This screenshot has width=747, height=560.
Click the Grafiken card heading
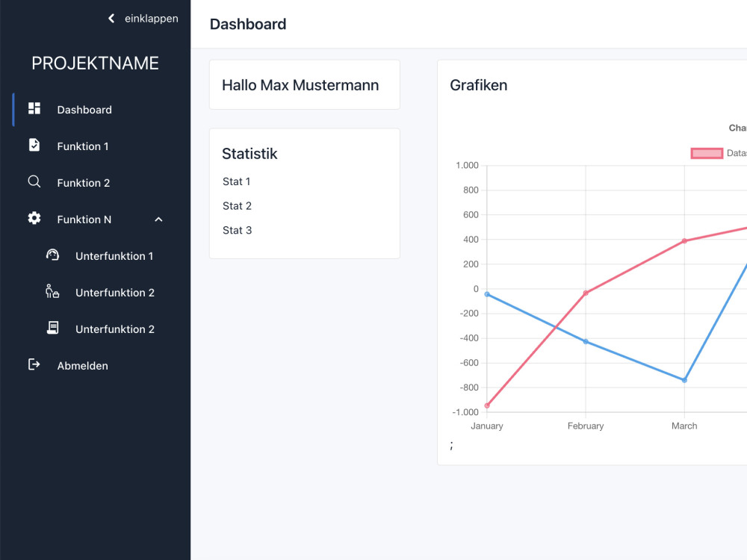[x=478, y=85]
